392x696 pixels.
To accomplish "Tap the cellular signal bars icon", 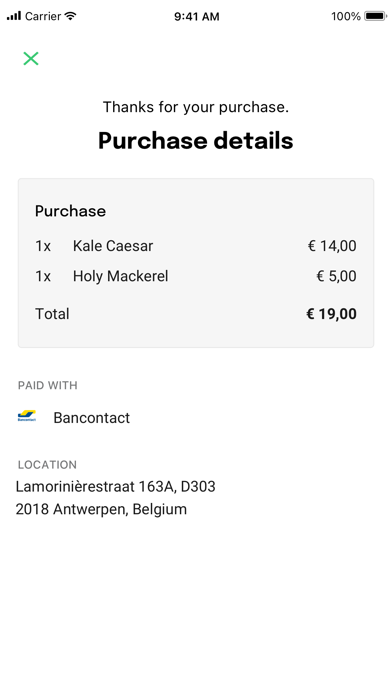I will tap(14, 16).
